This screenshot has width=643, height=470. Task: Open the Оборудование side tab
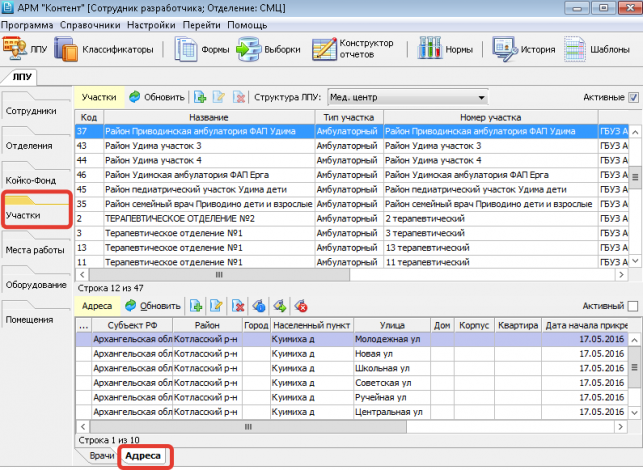[x=35, y=280]
